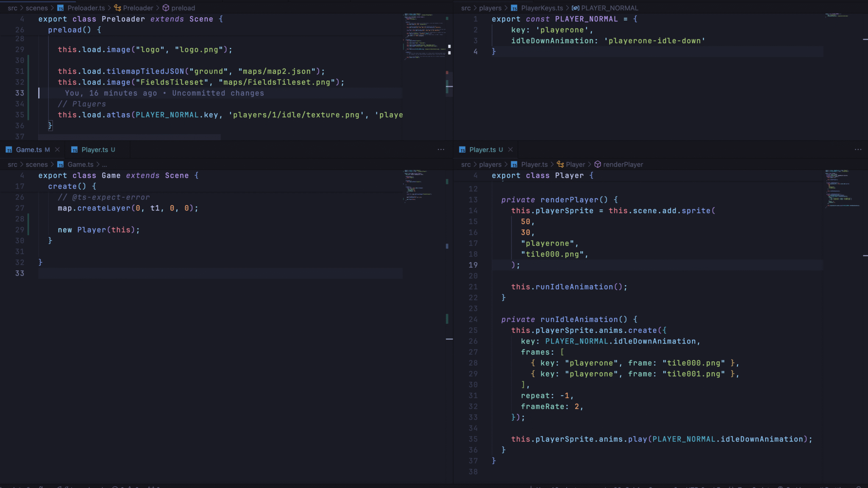Click 'map.createLayer(0, t1, 0, 0);' line
This screenshot has width=868, height=488.
pyautogui.click(x=128, y=208)
